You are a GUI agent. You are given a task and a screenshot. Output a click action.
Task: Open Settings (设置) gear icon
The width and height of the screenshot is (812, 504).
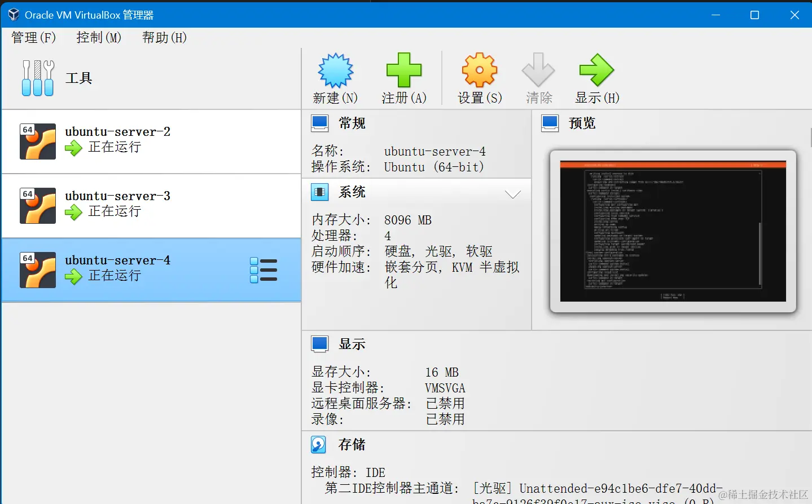[x=480, y=70]
